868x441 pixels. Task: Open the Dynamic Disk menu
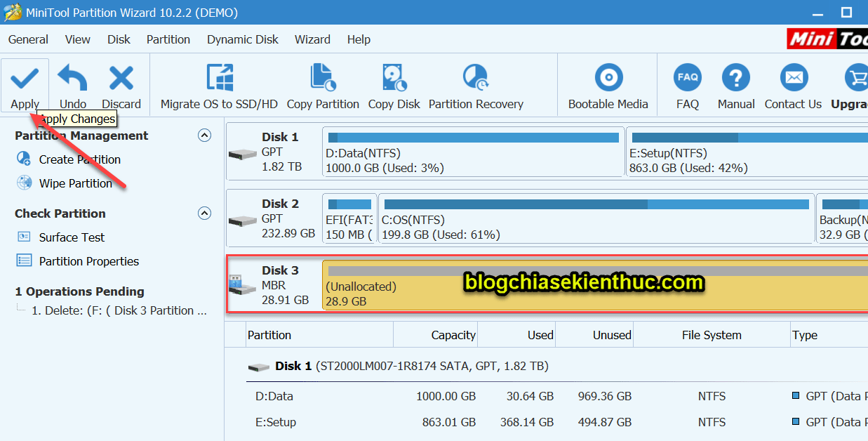pyautogui.click(x=243, y=39)
